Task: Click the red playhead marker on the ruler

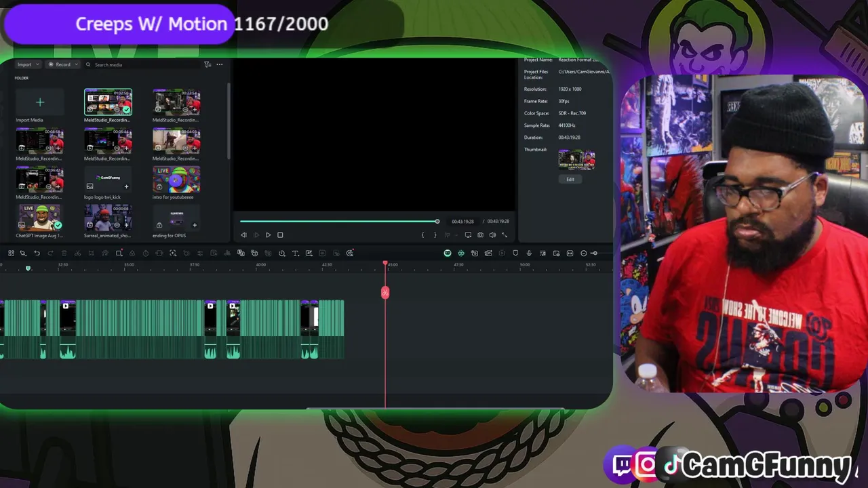Action: pyautogui.click(x=385, y=263)
